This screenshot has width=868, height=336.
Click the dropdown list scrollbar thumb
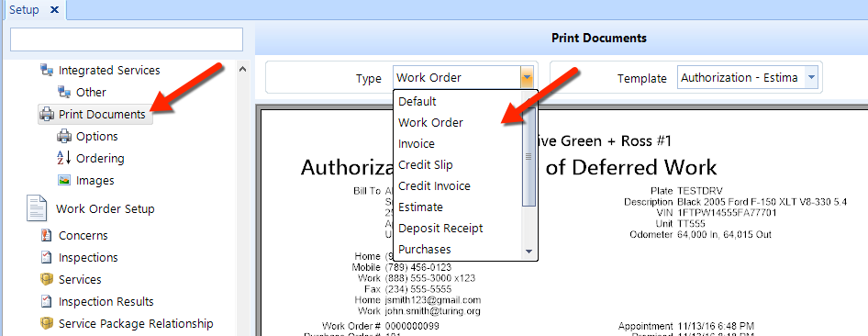coord(529,157)
